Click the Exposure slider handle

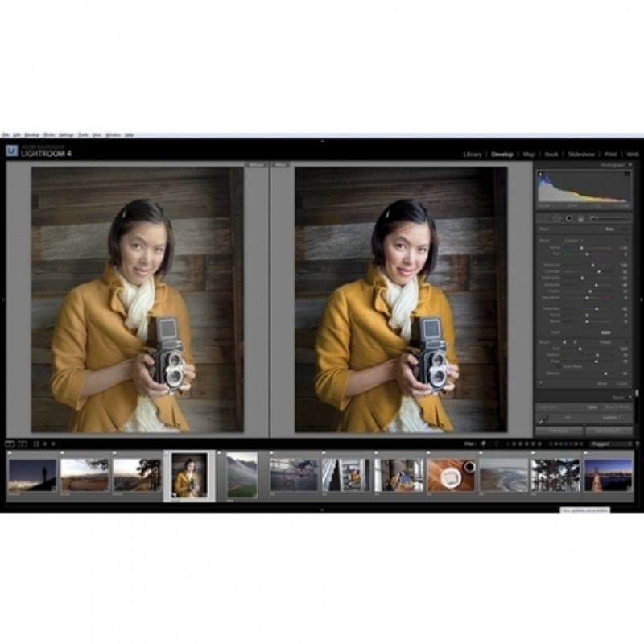pos(592,266)
